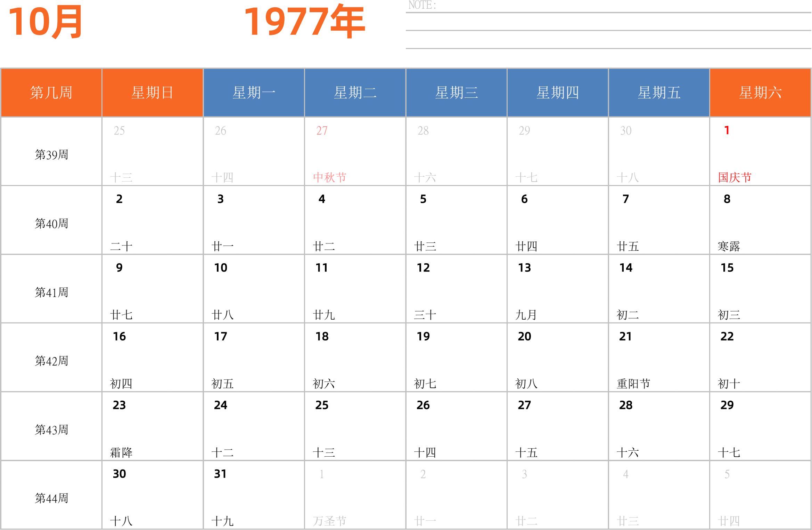Click the first note line after NOTE:
812x530 pixels.
click(x=608, y=13)
